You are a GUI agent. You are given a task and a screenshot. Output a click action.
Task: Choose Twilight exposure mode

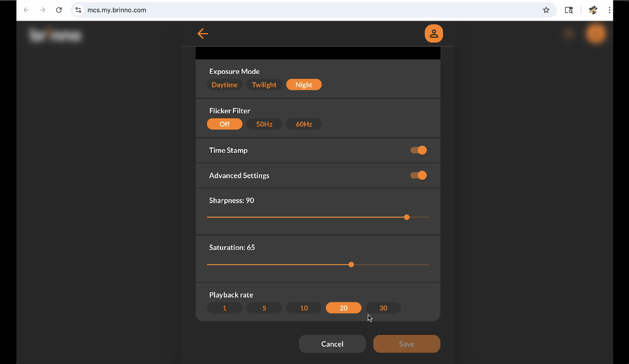click(264, 85)
